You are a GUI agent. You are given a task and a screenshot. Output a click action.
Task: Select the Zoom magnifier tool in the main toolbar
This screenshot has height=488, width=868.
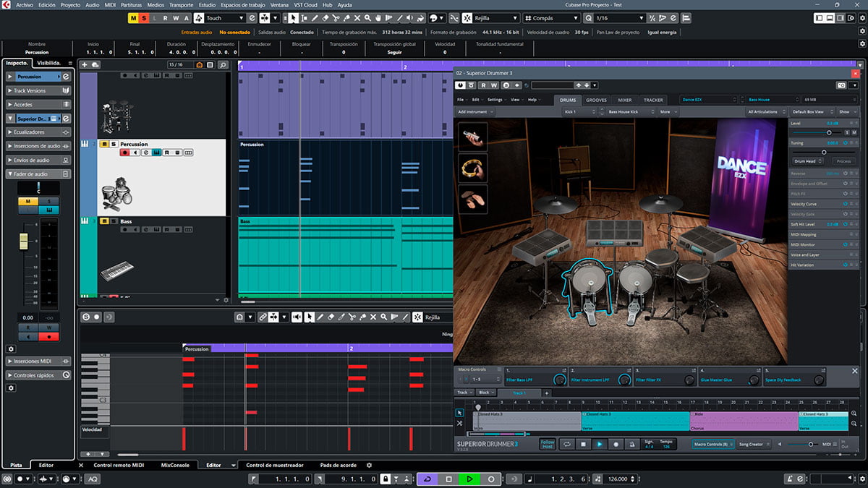(368, 17)
